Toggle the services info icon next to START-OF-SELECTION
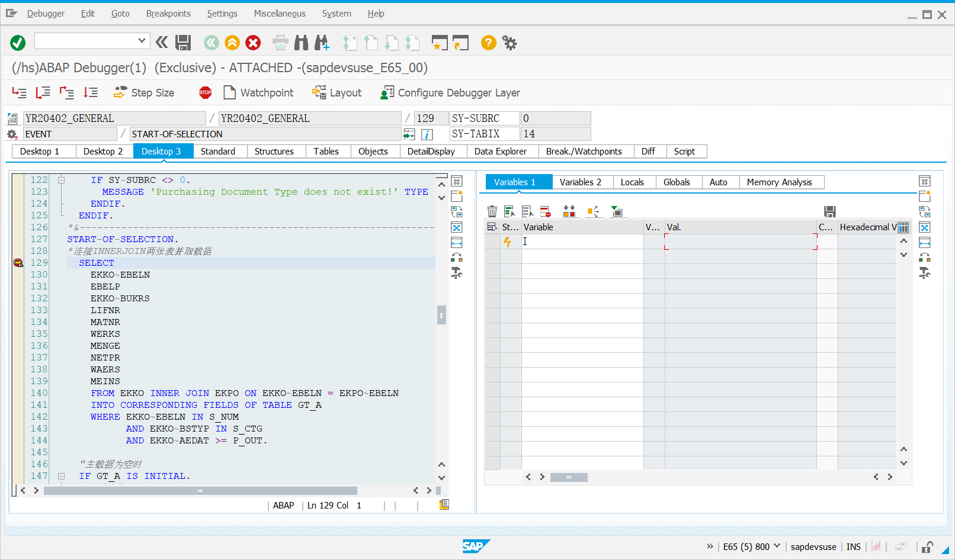The height and width of the screenshot is (560, 955). click(x=427, y=134)
